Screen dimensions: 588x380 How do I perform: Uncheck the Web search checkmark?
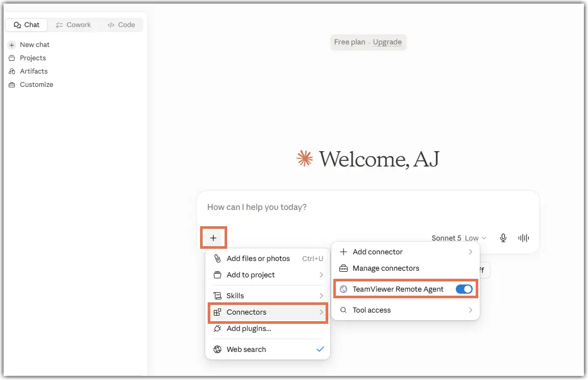(320, 349)
